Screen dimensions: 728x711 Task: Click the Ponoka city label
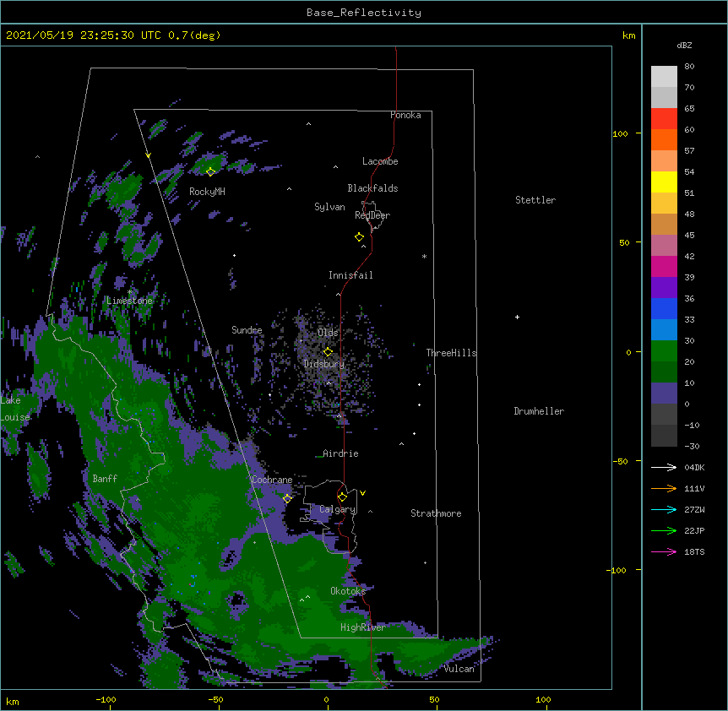[x=405, y=115]
